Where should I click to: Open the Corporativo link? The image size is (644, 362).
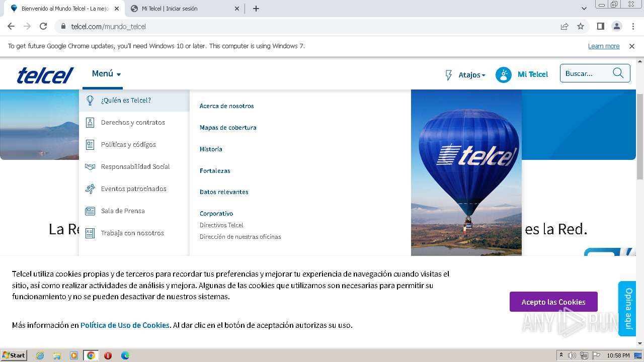pyautogui.click(x=216, y=214)
